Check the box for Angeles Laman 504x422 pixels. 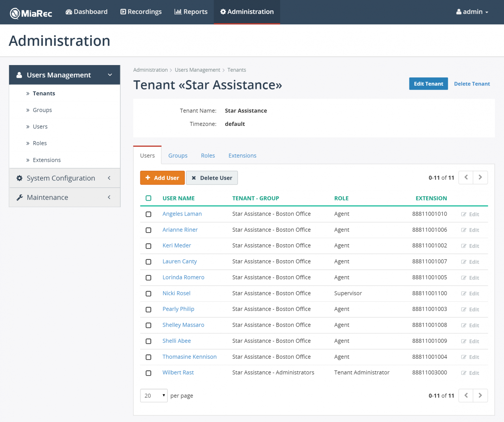tap(149, 214)
